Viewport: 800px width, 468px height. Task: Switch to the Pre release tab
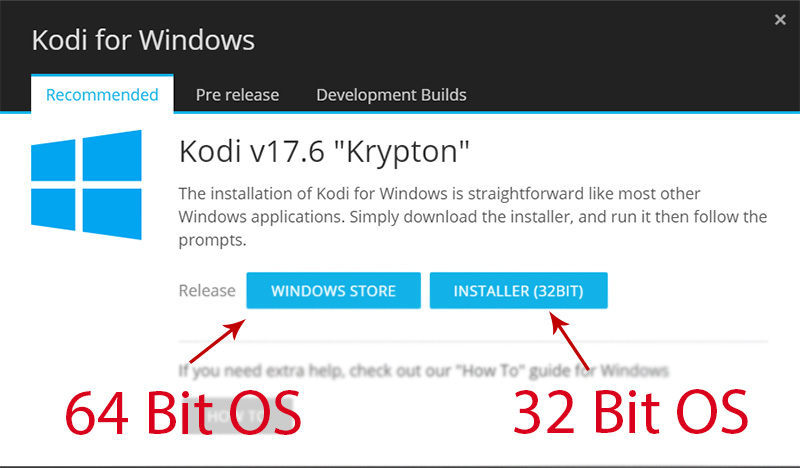point(237,94)
